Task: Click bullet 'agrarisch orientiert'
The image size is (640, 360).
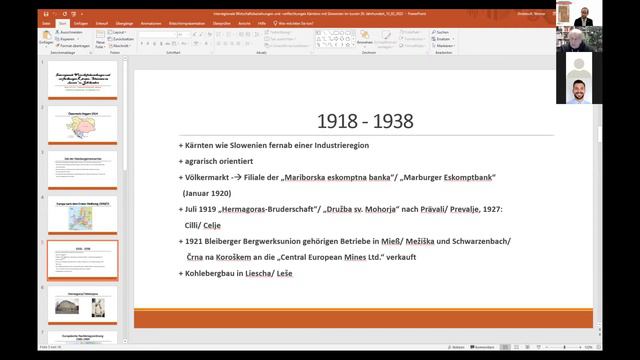Action: tap(216, 161)
